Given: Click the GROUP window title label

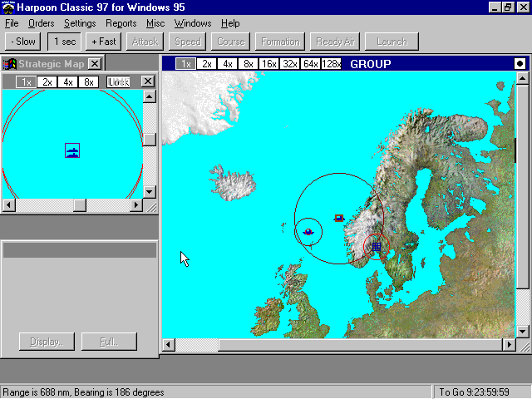Looking at the screenshot, I should (371, 64).
